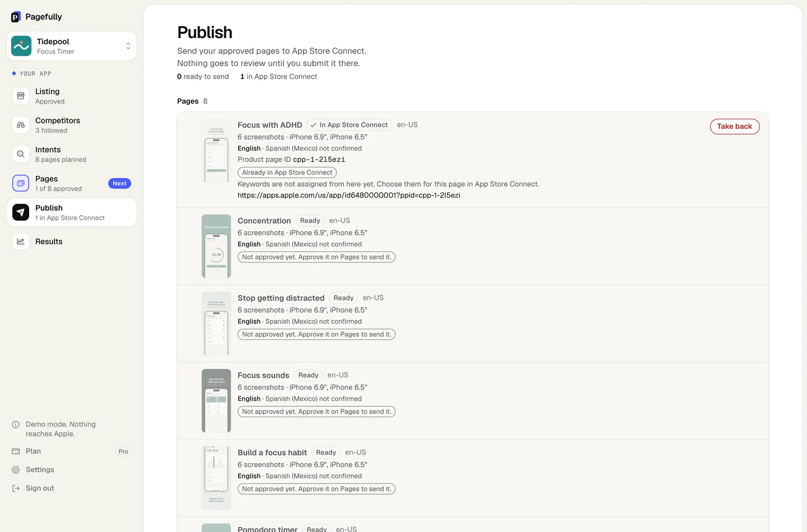
Task: Click the Ready badge beside Concentration
Action: click(310, 221)
